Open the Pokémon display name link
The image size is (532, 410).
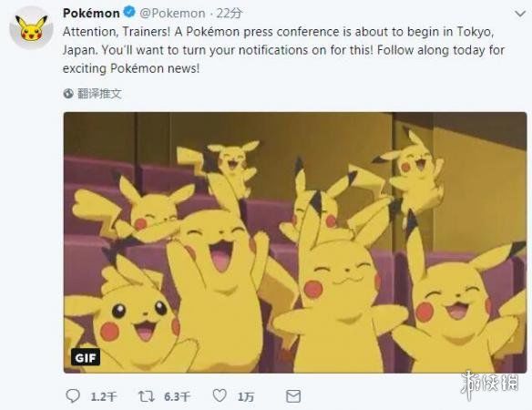point(91,14)
